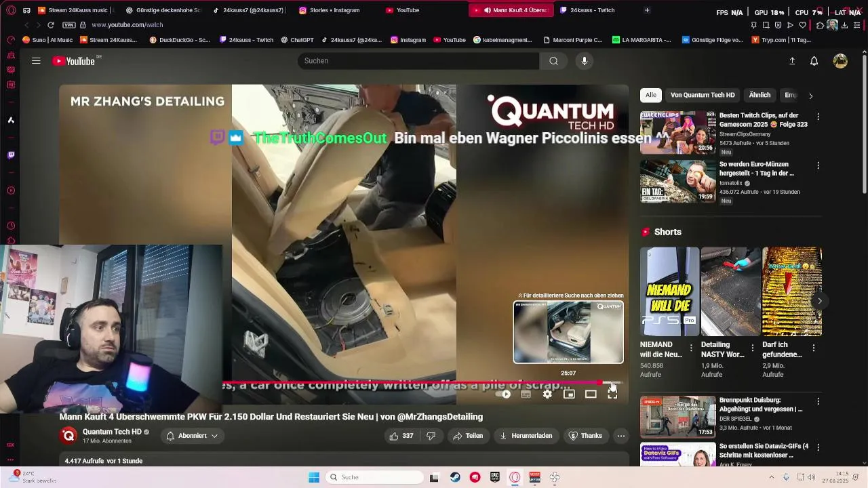The height and width of the screenshot is (488, 868).
Task: Enter fullscreen on the video player
Action: coord(612,394)
